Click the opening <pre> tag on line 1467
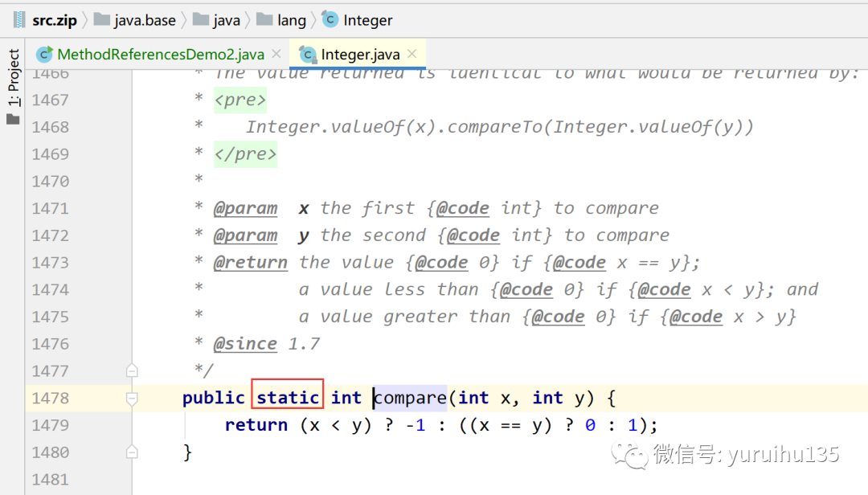868x495 pixels. pyautogui.click(x=240, y=100)
